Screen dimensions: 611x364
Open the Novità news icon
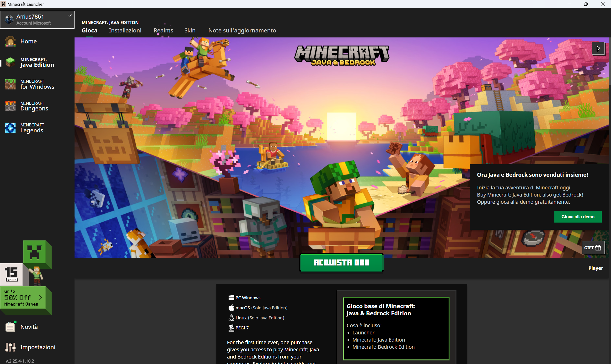click(x=10, y=327)
